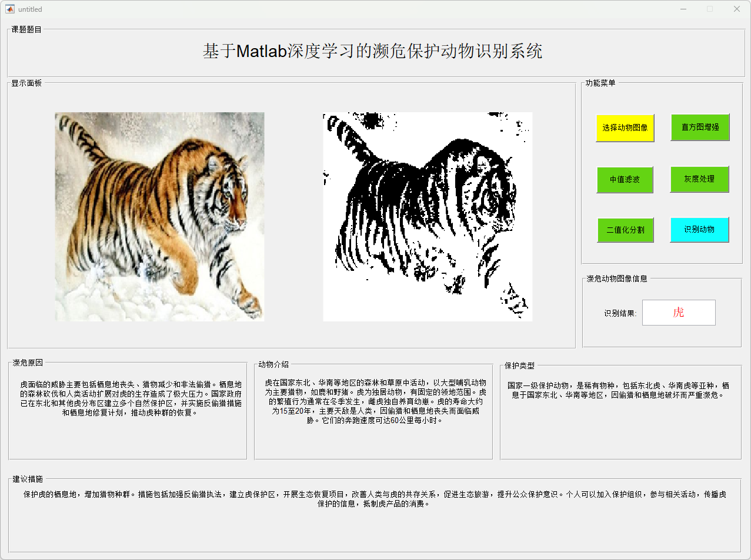Close the untitled window
Viewport: 751px width, 560px height.
pos(737,9)
